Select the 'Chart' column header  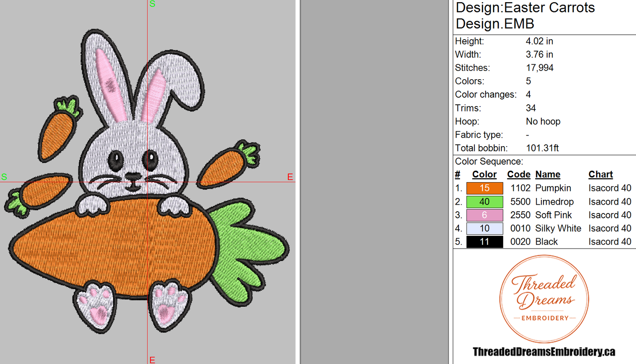(x=601, y=175)
